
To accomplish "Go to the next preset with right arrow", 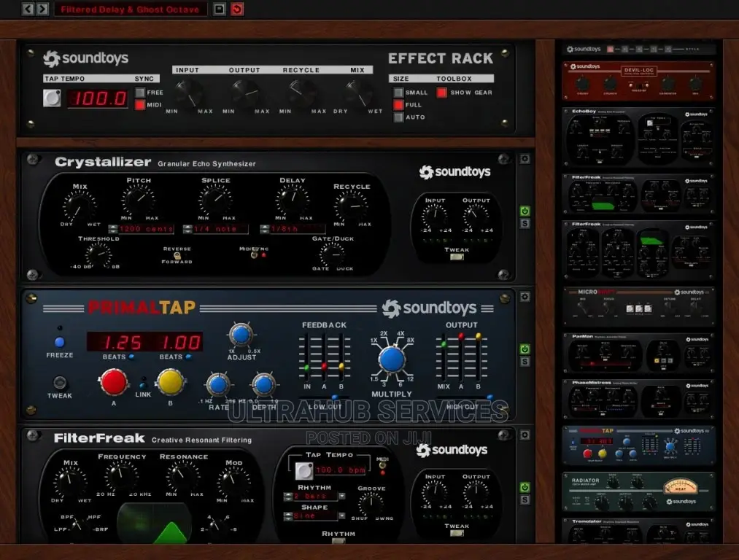I will pyautogui.click(x=42, y=9).
